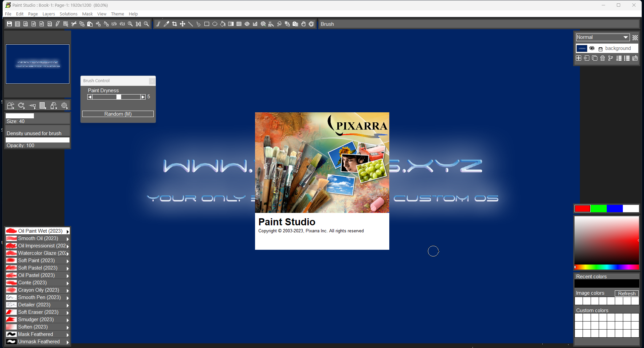Open the Solutions menu
The width and height of the screenshot is (644, 348).
click(x=68, y=14)
